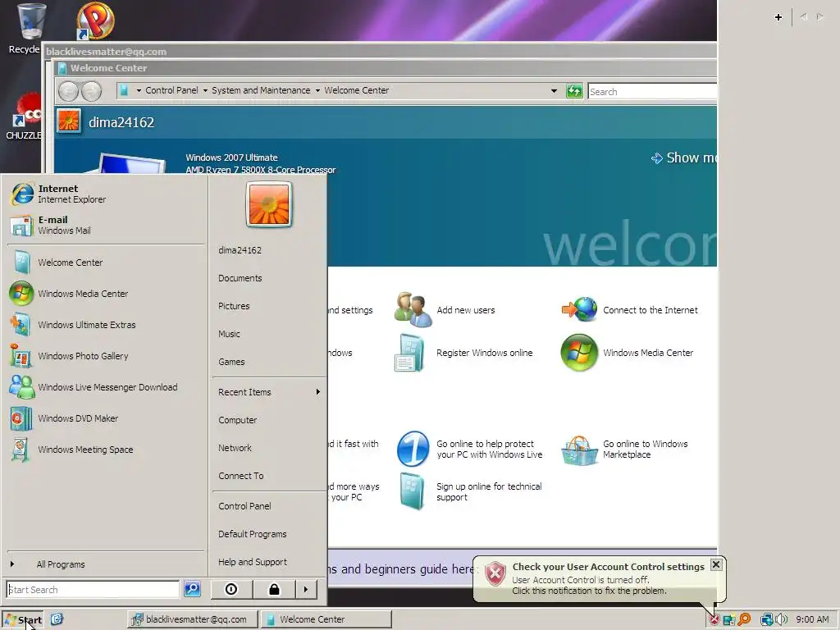Click the Start button on taskbar
This screenshot has width=840, height=630.
coord(22,620)
